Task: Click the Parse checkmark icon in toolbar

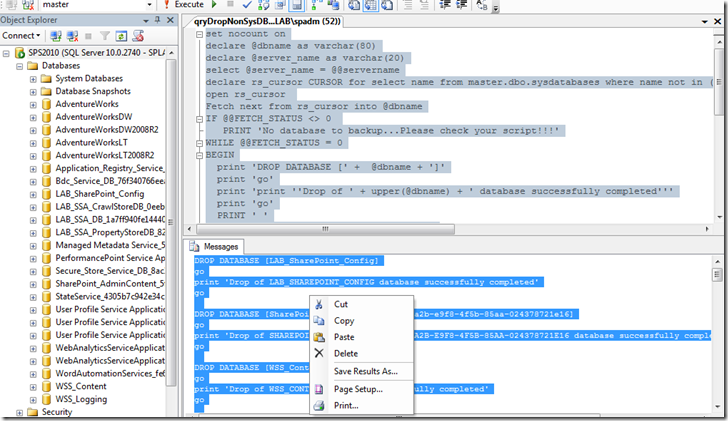Action: (246, 5)
